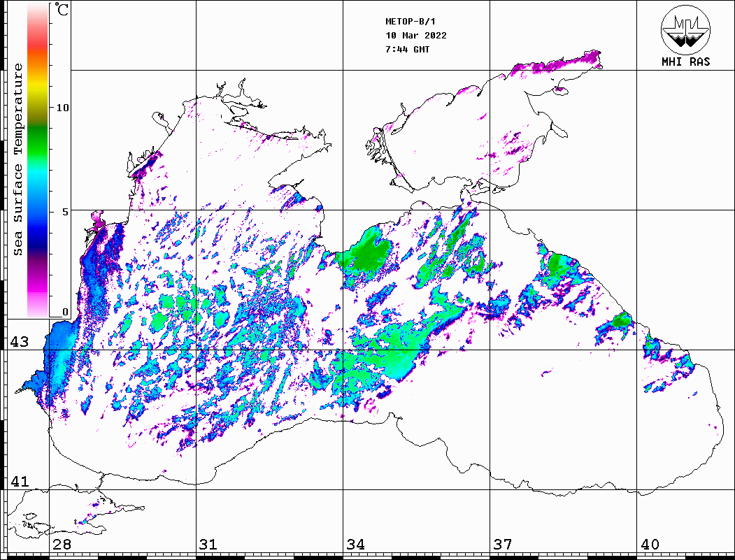The height and width of the screenshot is (560, 735).
Task: Click the longitude label '34'
Action: (x=355, y=544)
